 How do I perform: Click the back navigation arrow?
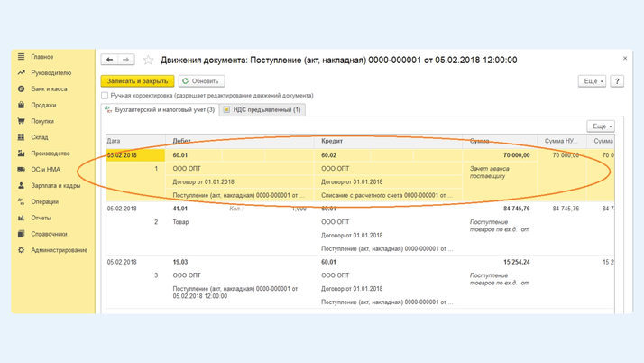tap(110, 60)
